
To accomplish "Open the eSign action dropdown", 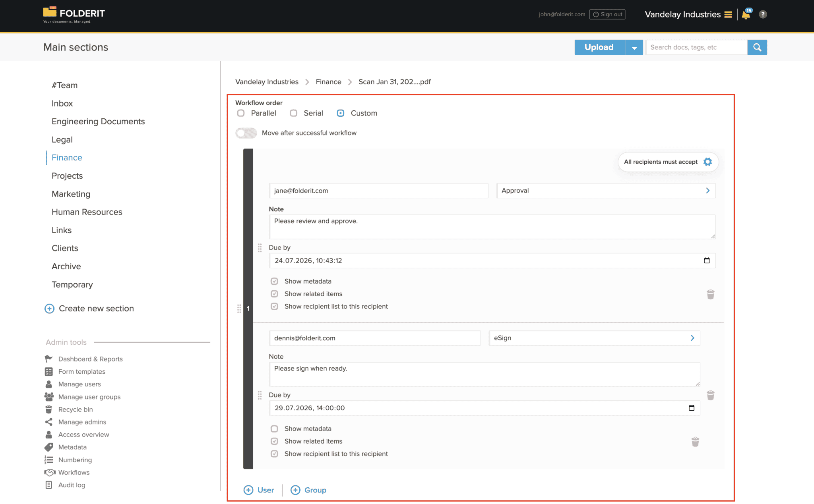I will click(x=594, y=338).
